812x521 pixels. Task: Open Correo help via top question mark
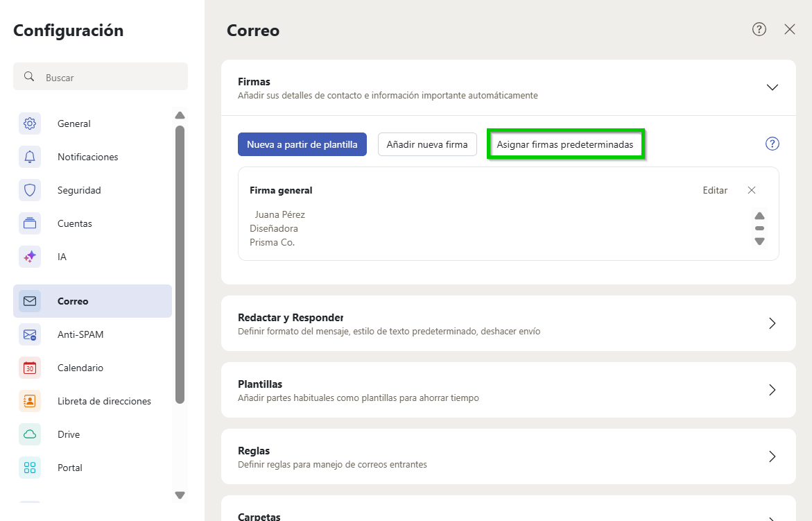pos(759,29)
